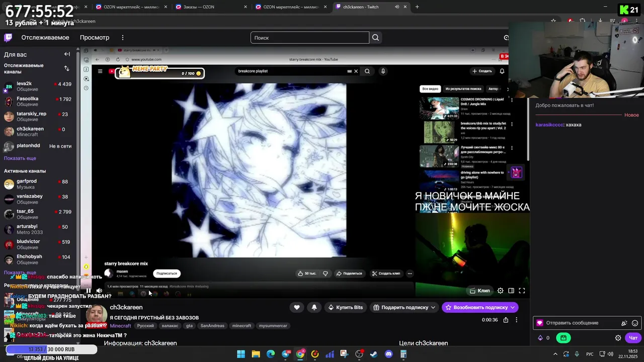
Task: Click the Русский language tag
Action: click(x=145, y=326)
